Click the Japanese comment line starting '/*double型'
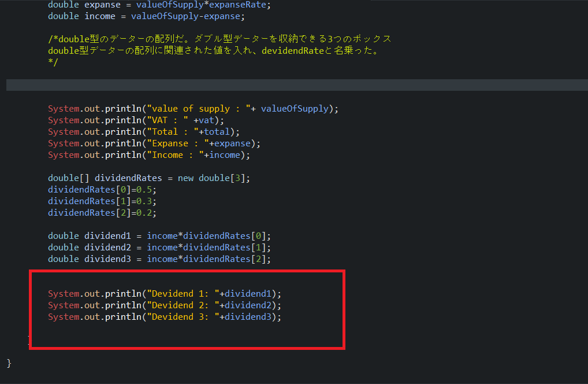This screenshot has width=588, height=384. click(219, 39)
